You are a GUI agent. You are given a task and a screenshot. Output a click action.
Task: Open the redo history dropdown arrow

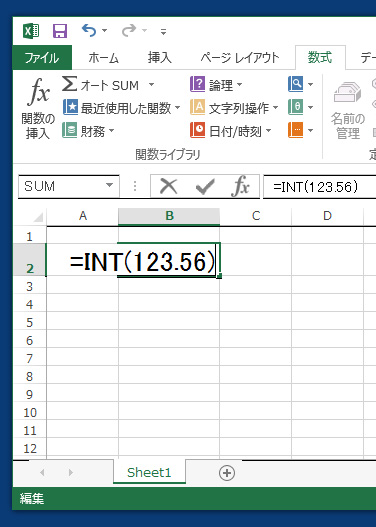click(144, 31)
